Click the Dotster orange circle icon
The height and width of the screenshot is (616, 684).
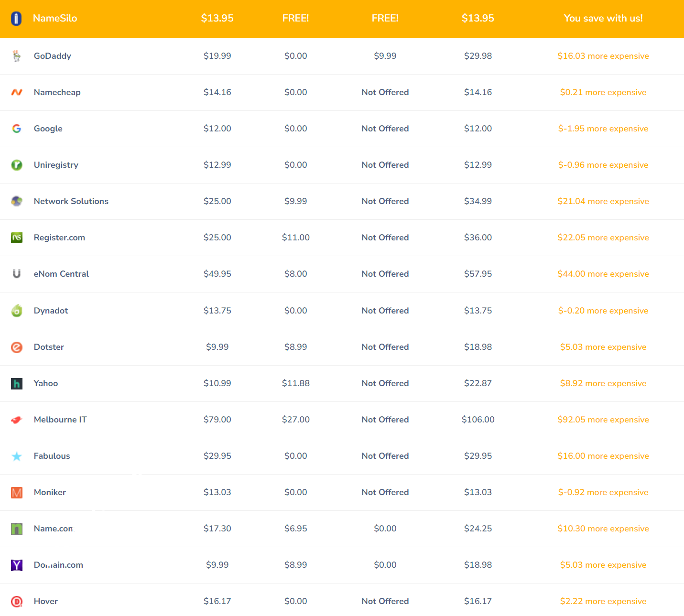(x=17, y=347)
